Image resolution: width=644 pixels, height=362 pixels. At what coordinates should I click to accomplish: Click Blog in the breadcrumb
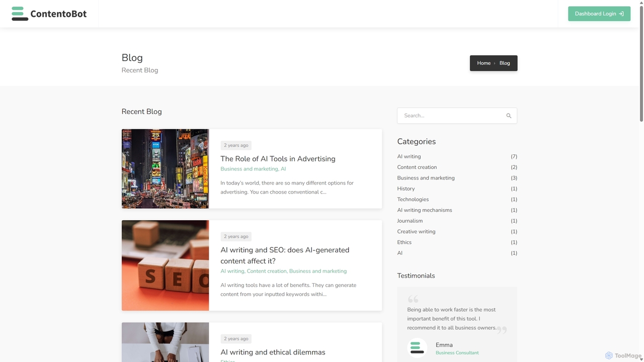(505, 63)
